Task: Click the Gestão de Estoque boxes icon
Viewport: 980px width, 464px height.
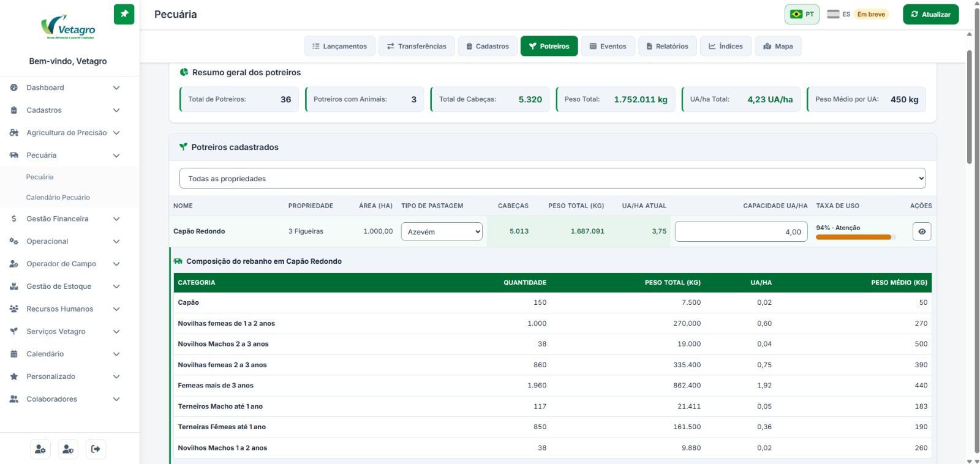Action: point(14,286)
